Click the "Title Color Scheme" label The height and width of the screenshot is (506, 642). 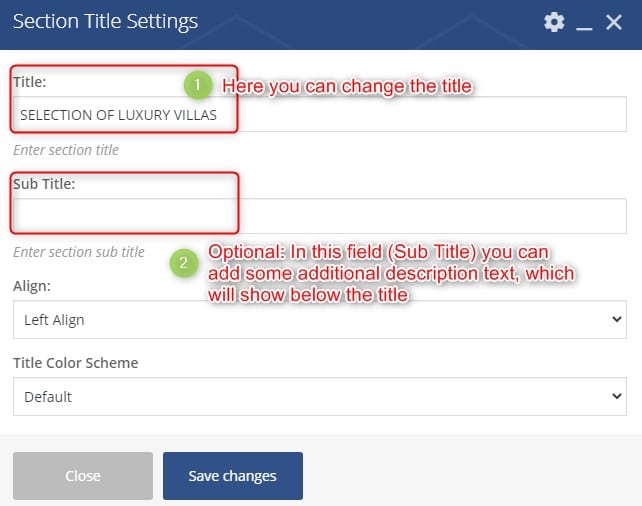tap(75, 363)
